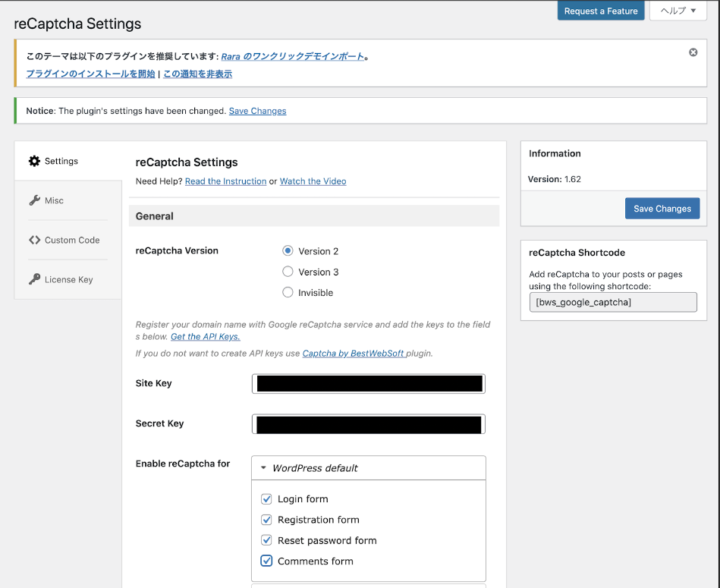Uncheck the Login form checkbox
This screenshot has height=588, width=720.
266,498
